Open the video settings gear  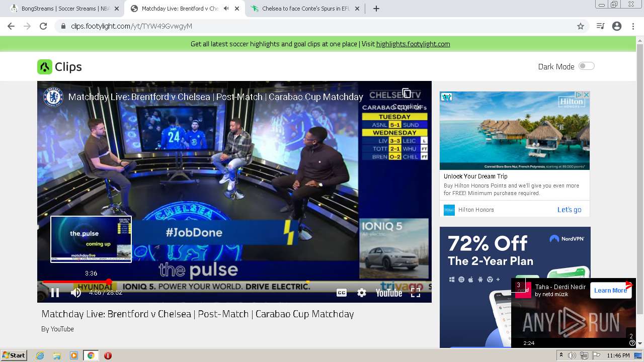coord(362,293)
